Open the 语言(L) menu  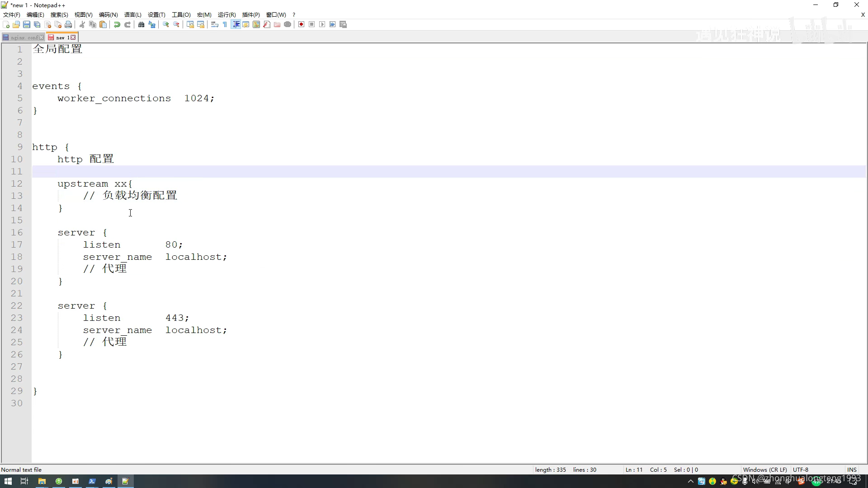pos(132,14)
